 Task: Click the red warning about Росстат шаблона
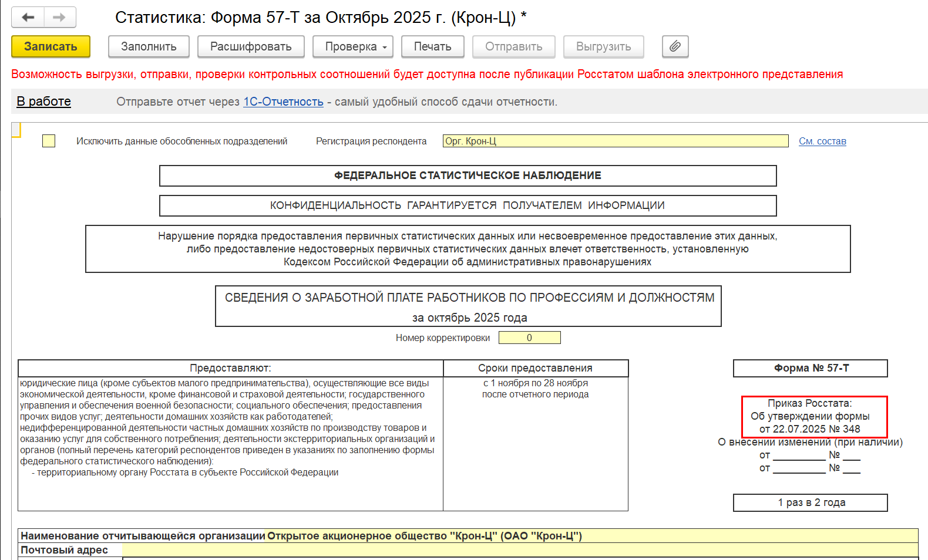[x=427, y=74]
